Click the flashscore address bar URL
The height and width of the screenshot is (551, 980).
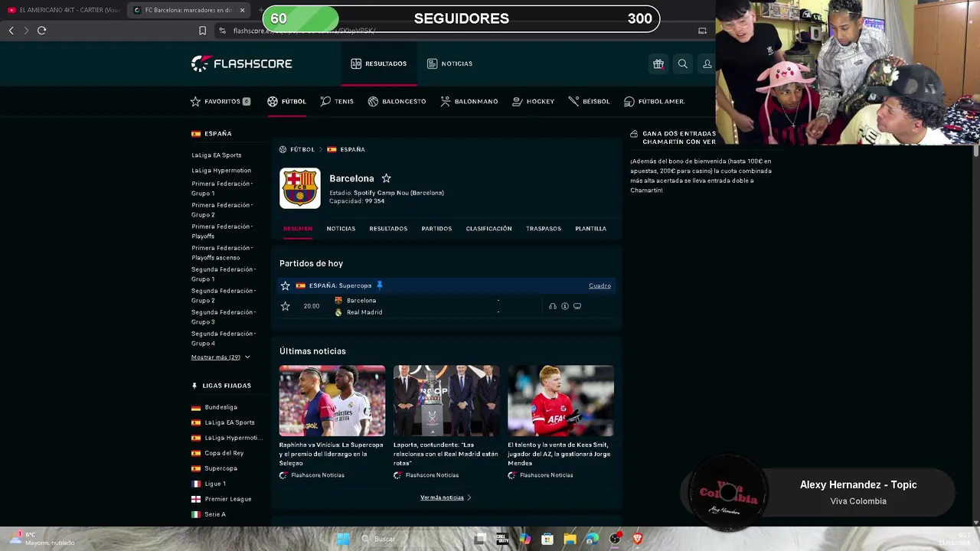pos(305,31)
